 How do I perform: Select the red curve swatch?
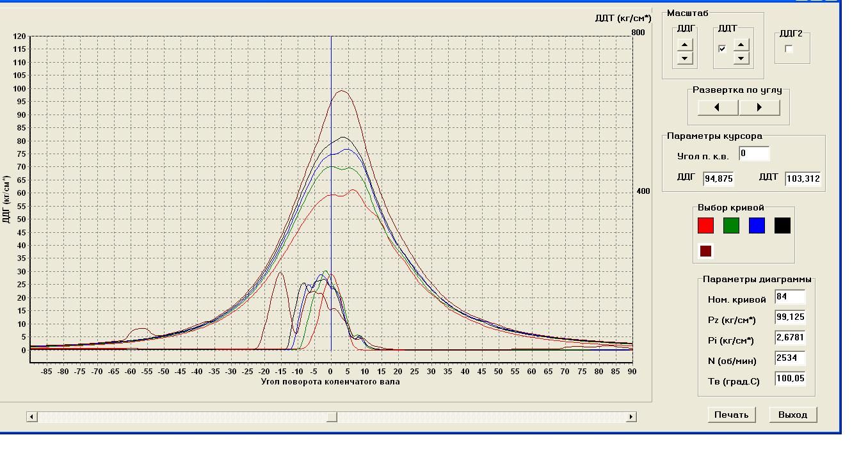(705, 225)
